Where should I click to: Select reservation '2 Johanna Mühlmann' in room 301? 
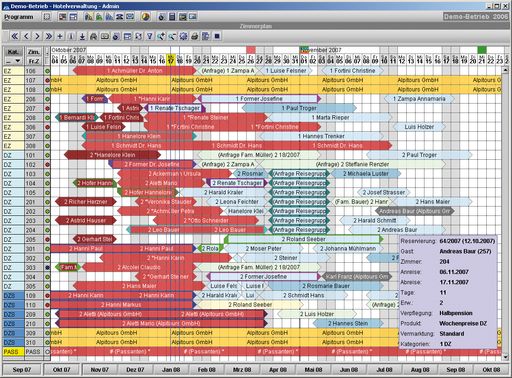pyautogui.click(x=347, y=248)
